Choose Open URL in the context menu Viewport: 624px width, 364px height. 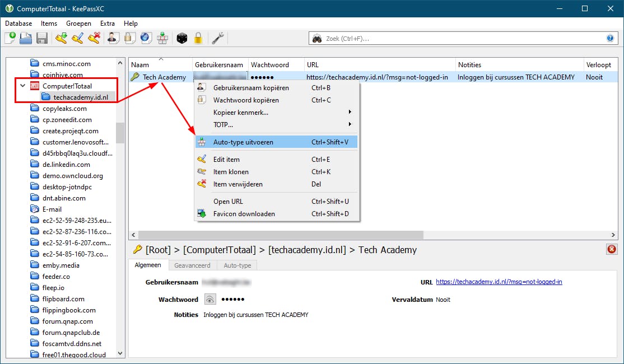click(x=276, y=201)
